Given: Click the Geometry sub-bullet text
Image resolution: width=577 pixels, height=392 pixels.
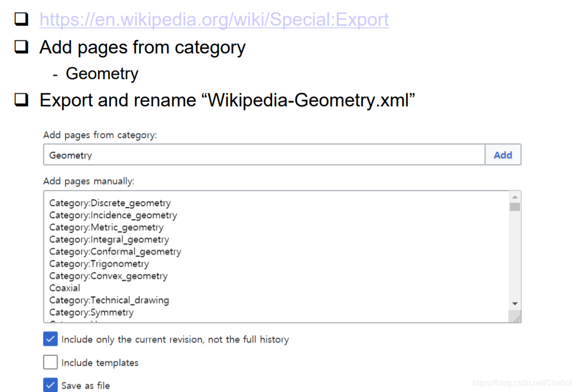Looking at the screenshot, I should pos(102,74).
